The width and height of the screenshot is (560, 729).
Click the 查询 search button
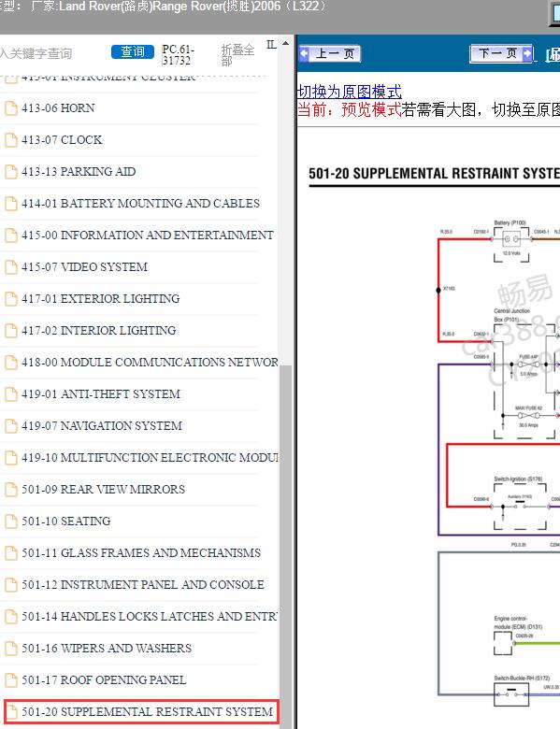133,51
